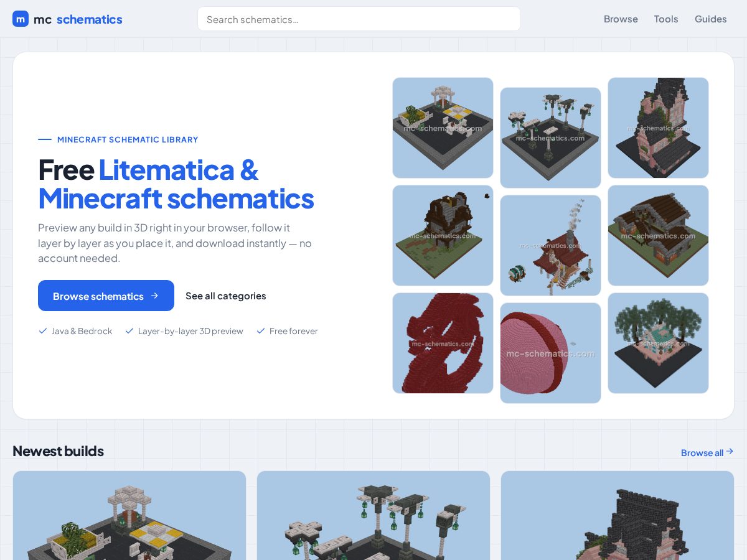
Task: Click the Free Litematica & Minecraft schematics heading
Action: click(x=176, y=184)
